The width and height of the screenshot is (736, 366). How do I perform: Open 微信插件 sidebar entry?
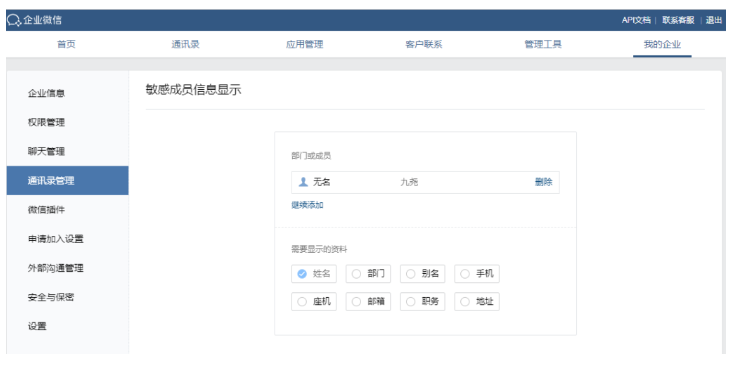68,210
